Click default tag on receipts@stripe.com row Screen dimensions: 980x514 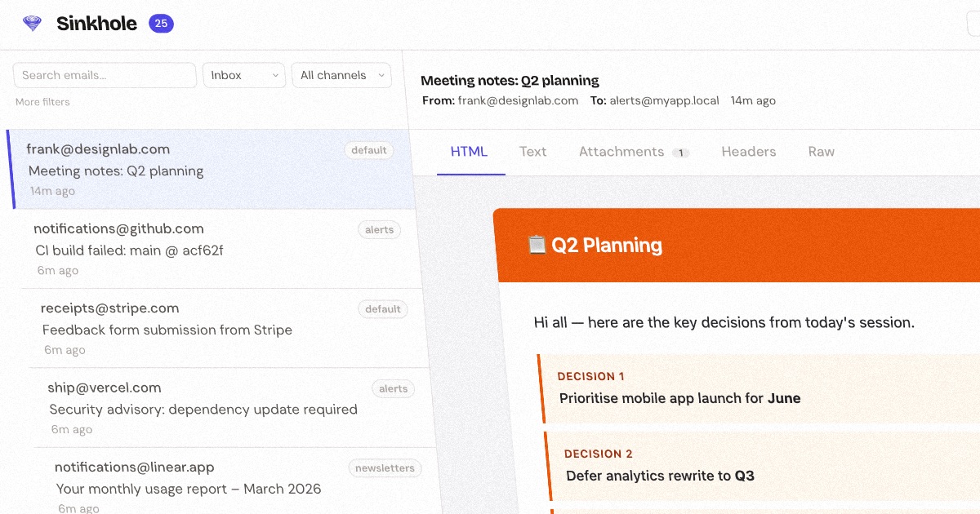point(383,309)
